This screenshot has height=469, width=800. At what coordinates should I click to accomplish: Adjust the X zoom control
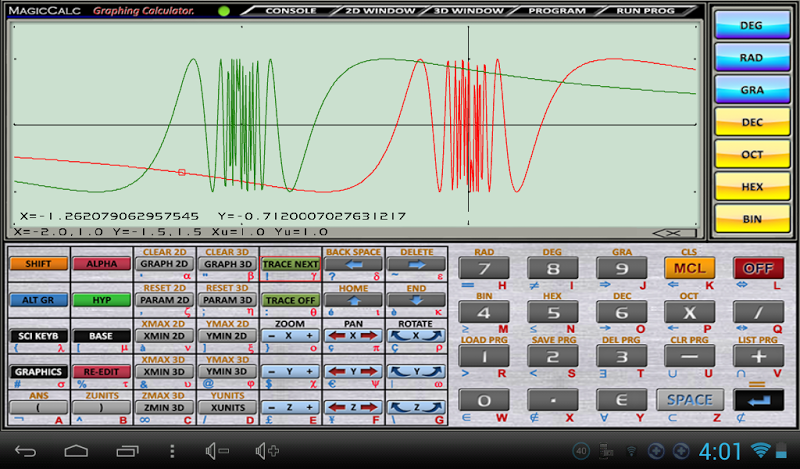[290, 336]
